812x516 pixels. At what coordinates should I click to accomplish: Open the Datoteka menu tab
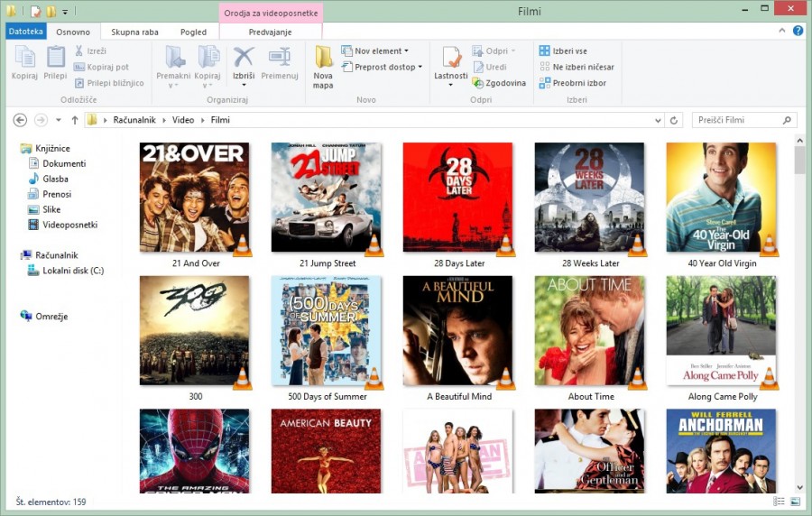pyautogui.click(x=26, y=32)
